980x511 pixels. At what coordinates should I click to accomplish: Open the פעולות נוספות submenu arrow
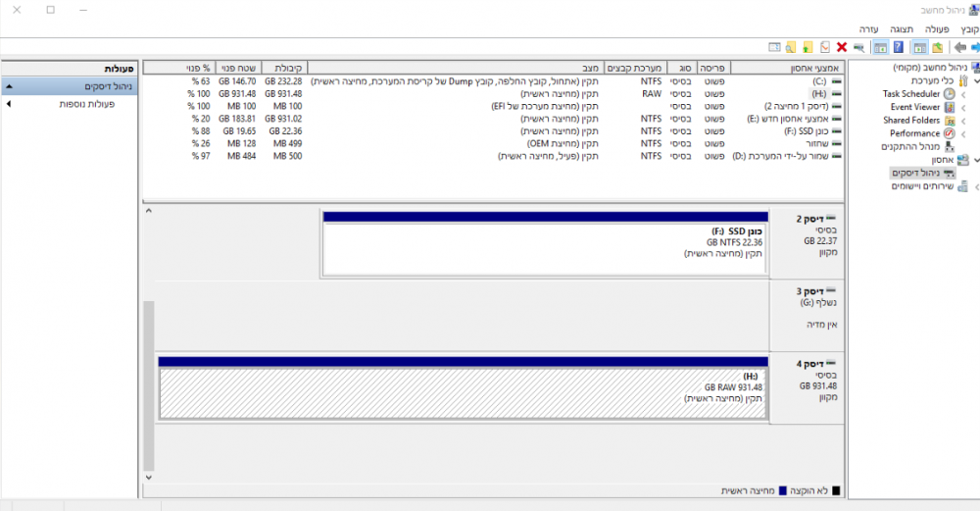tap(8, 104)
